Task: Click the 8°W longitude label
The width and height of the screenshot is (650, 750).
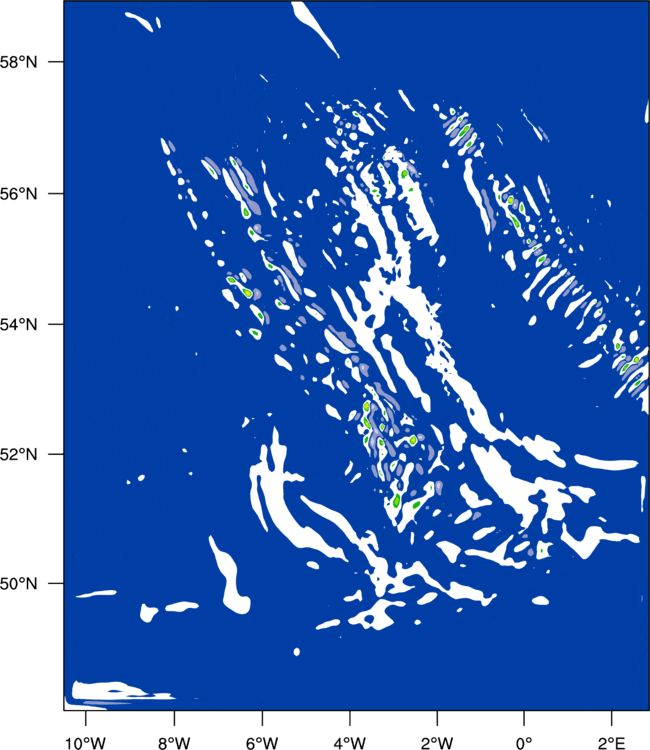Action: [x=174, y=743]
